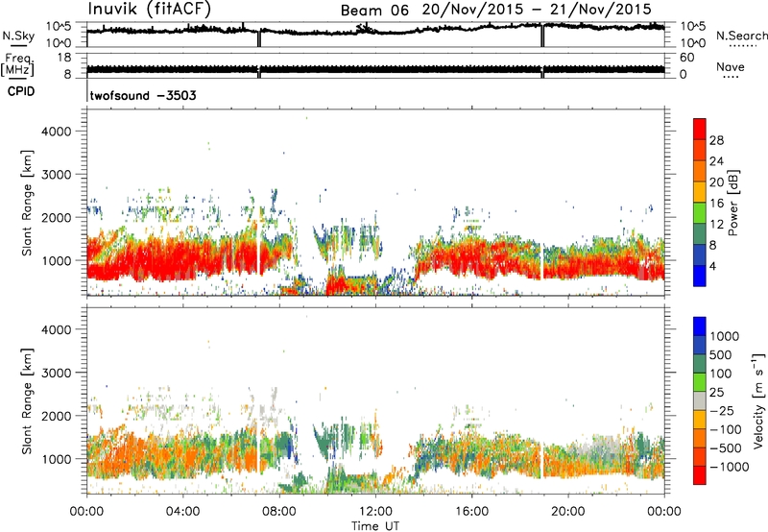Click the 'Velocity [m s⁻¹]' colorbar title
768x532 pixels.
pyautogui.click(x=758, y=400)
